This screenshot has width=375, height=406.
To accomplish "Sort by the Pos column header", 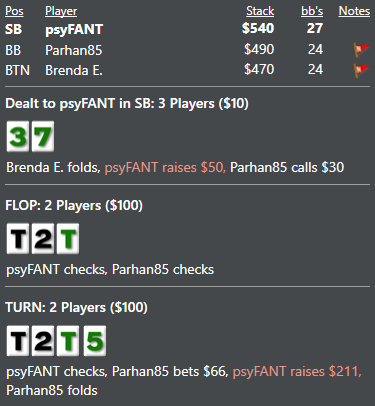I will (14, 11).
